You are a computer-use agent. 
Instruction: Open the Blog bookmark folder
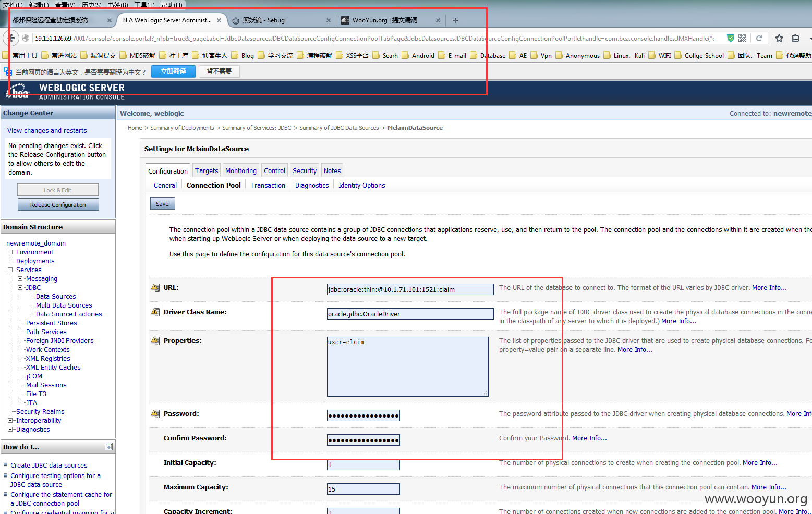243,55
